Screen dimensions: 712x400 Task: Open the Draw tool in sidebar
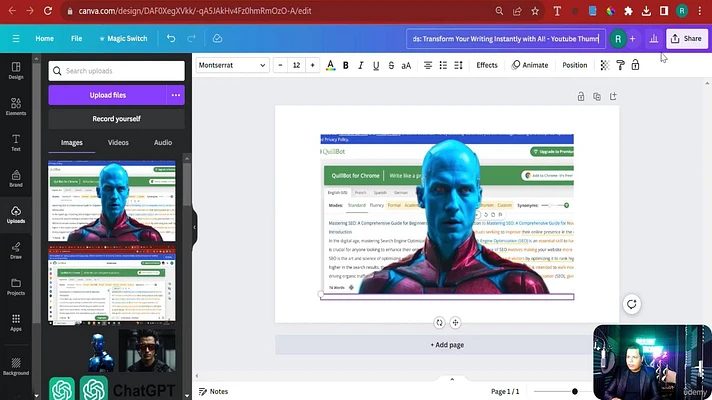pos(16,251)
